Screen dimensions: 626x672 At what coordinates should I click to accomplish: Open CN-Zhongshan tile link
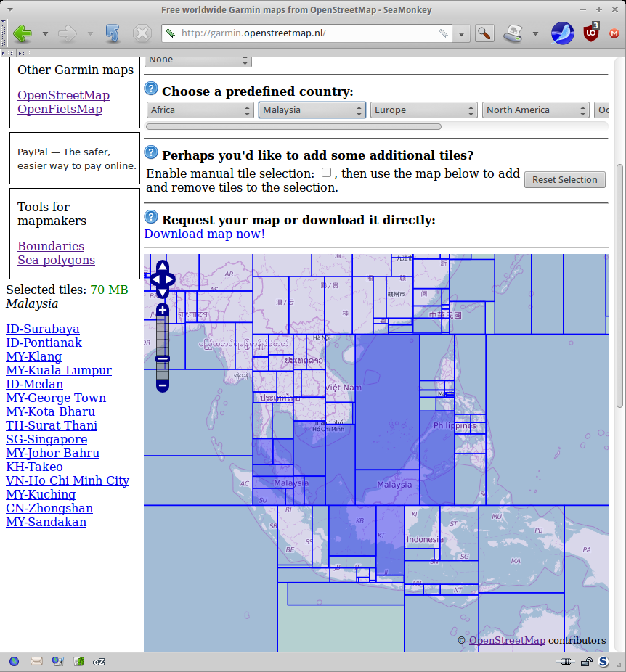pos(49,508)
